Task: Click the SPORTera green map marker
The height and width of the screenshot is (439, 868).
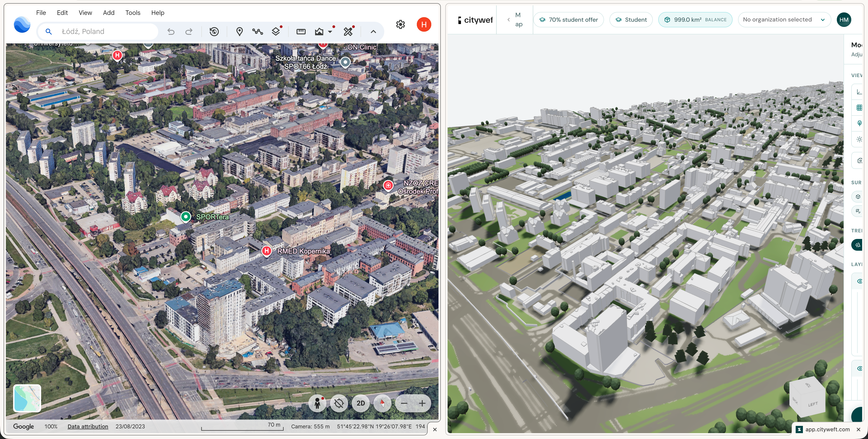Action: click(186, 217)
